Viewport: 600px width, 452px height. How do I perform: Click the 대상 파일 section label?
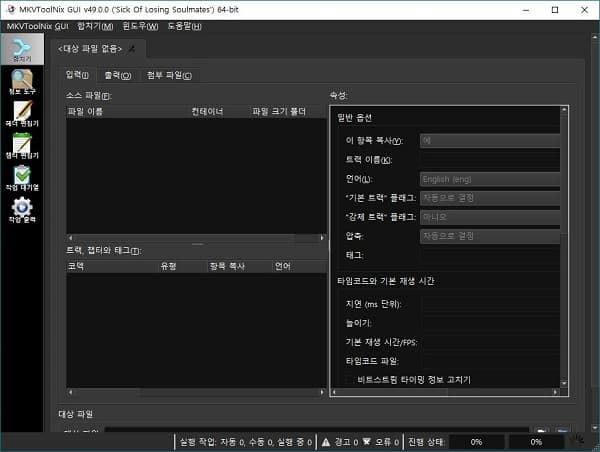pos(75,414)
